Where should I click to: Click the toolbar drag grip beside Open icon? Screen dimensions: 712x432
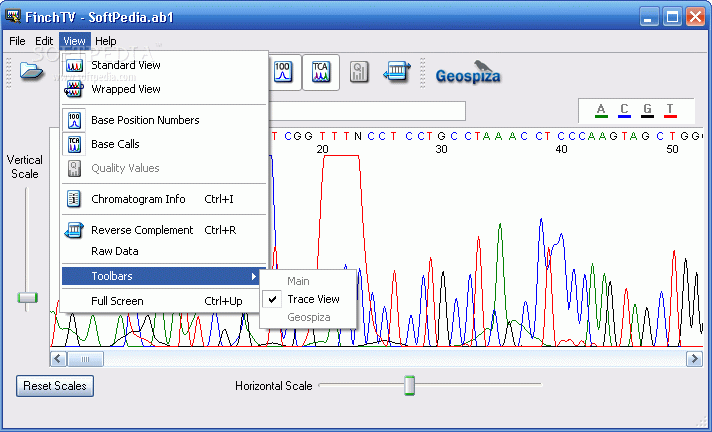[x=9, y=72]
